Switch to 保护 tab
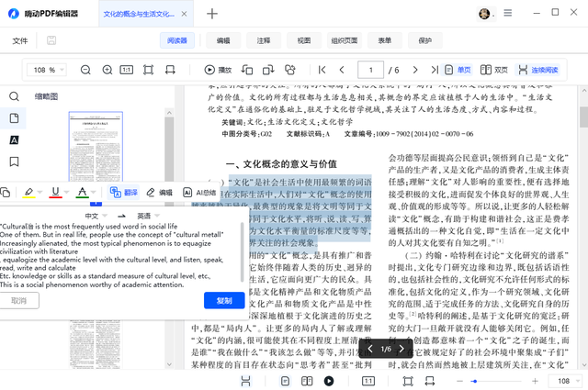The image size is (588, 390). pyautogui.click(x=424, y=40)
